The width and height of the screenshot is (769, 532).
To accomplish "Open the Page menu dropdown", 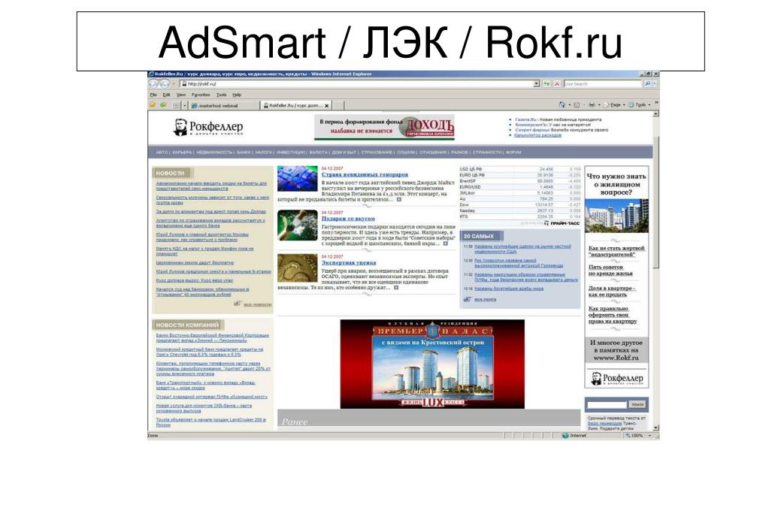I will [x=613, y=105].
